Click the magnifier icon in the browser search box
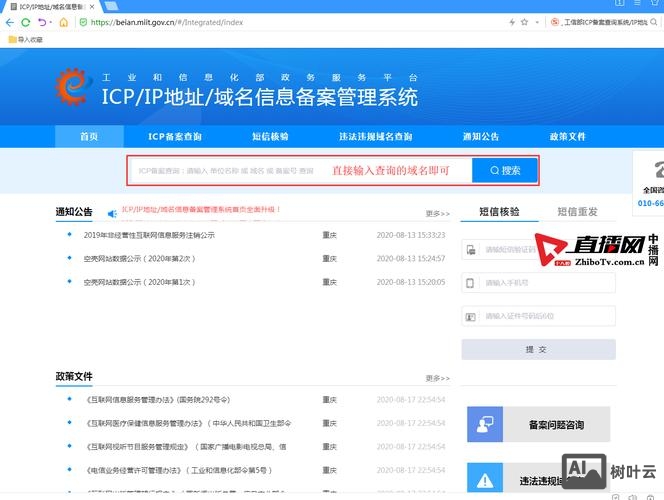This screenshot has width=664, height=500. pos(654,22)
